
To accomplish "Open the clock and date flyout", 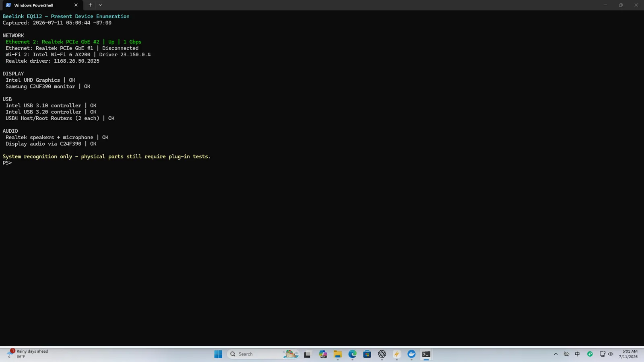I will pyautogui.click(x=628, y=354).
